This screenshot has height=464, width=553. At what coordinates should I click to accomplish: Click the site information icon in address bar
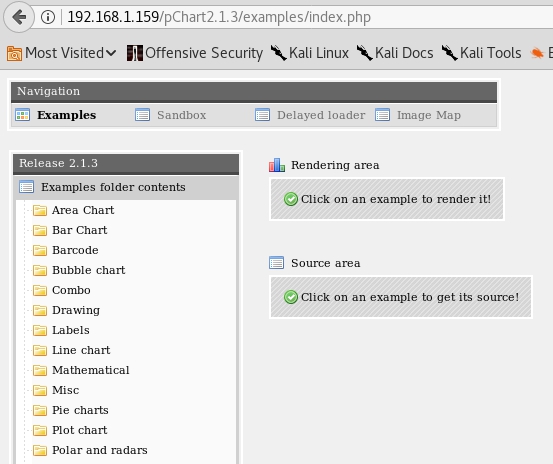(x=48, y=17)
